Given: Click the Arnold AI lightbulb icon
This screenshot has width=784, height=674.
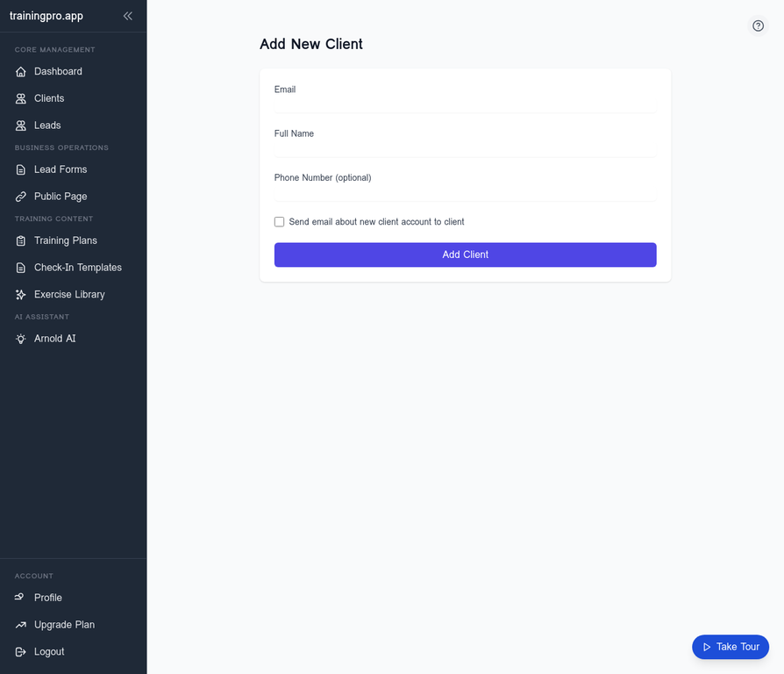Looking at the screenshot, I should click(x=21, y=340).
